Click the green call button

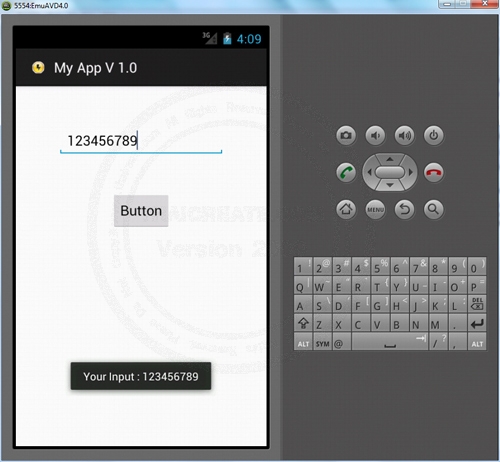click(346, 172)
